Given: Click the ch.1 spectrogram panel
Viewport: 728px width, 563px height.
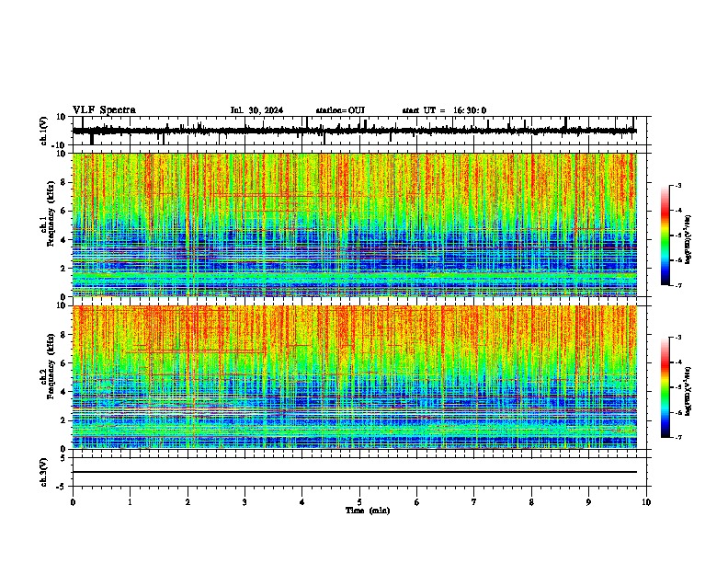Looking at the screenshot, I should 355,224.
